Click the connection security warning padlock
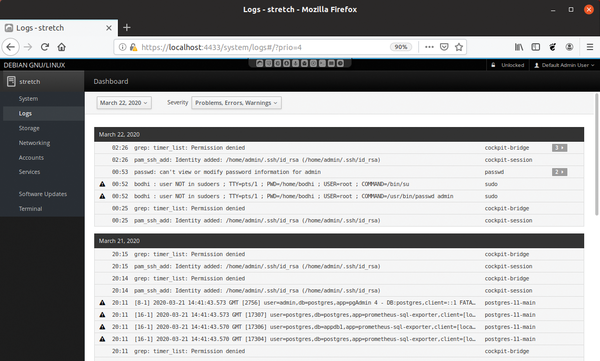This screenshot has width=600, height=361. pos(133,47)
